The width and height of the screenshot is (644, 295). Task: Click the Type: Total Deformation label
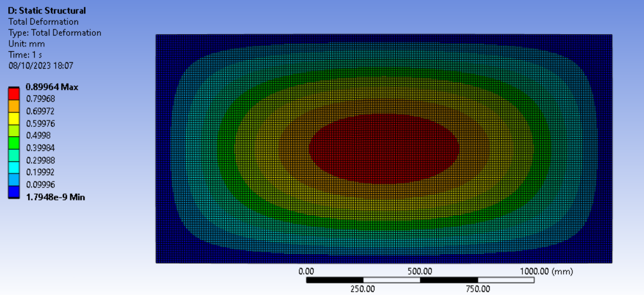click(x=55, y=33)
